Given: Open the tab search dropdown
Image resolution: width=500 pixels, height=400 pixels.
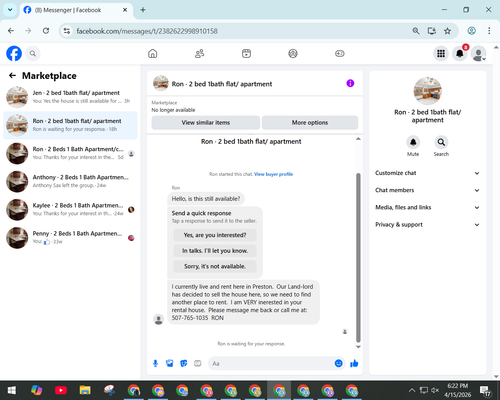Looking at the screenshot, I should [10, 10].
